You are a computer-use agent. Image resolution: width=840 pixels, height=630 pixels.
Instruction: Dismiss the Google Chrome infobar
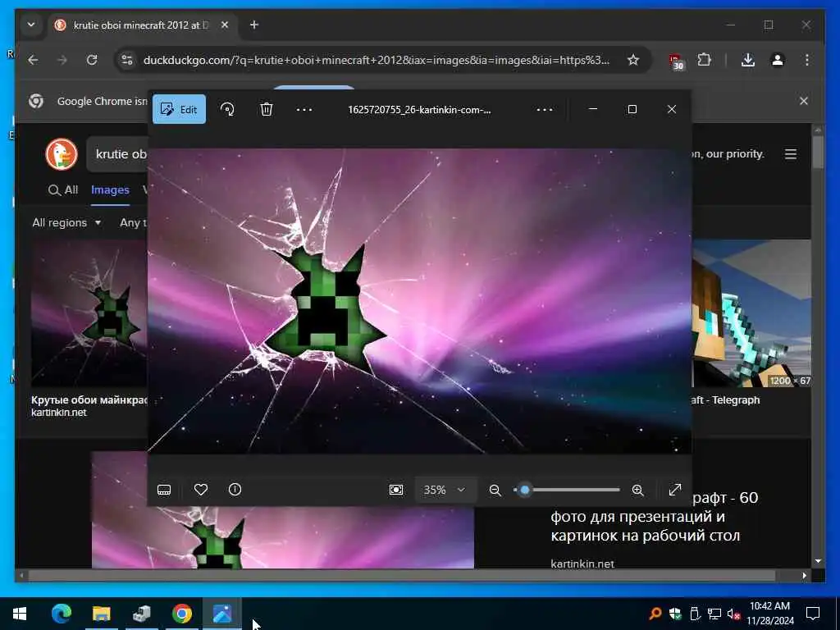click(x=804, y=101)
